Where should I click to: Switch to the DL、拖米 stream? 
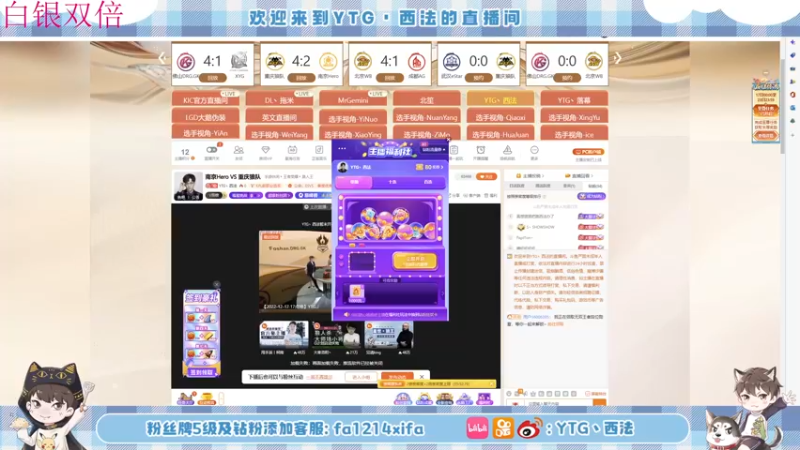point(279,99)
